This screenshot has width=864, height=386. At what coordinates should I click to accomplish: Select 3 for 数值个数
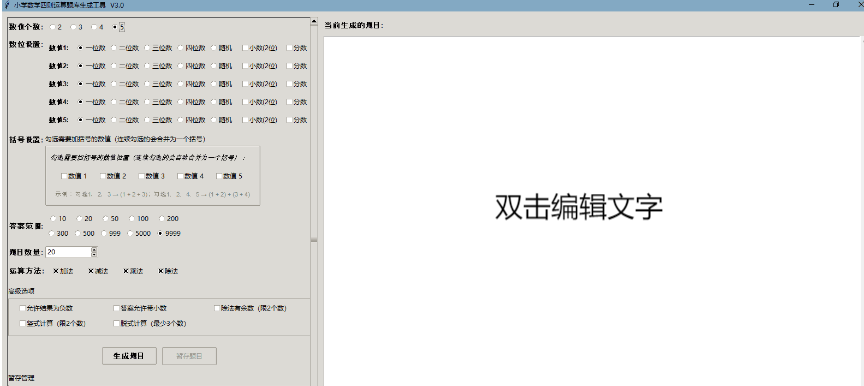click(73, 26)
